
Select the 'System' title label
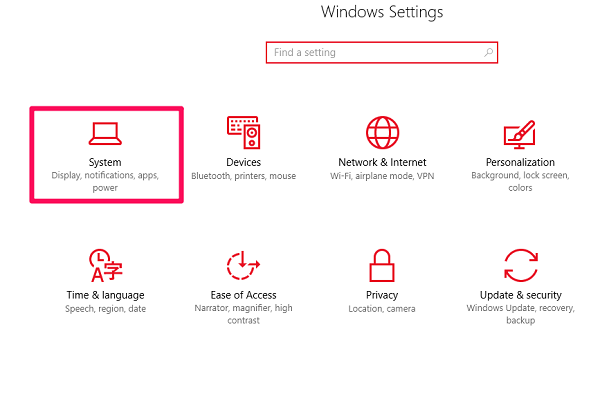pyautogui.click(x=105, y=162)
